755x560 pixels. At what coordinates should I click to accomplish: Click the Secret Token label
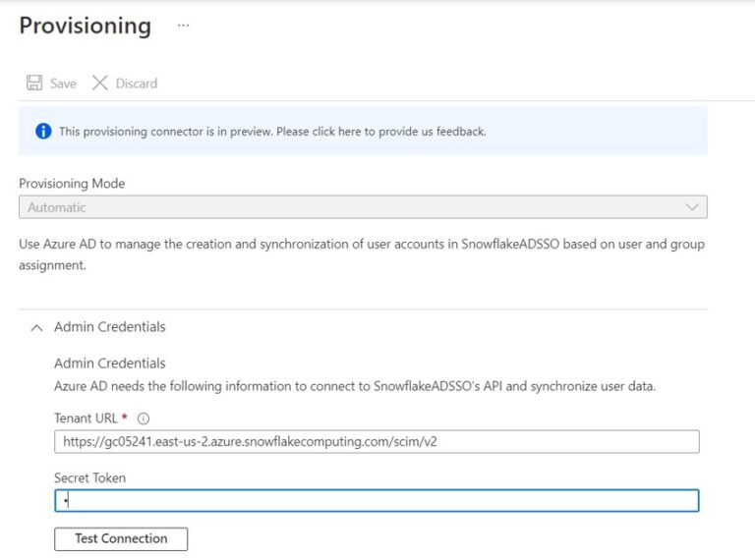(90, 477)
